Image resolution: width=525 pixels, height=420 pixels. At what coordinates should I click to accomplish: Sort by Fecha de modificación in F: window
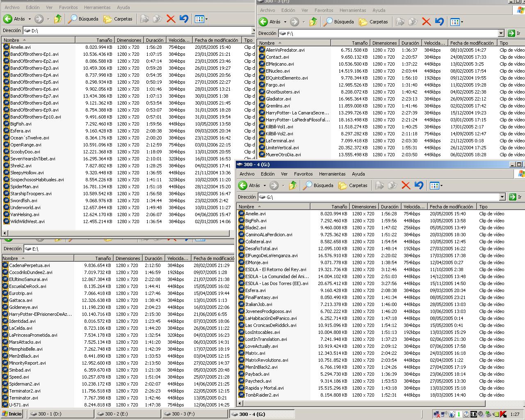pos(472,43)
